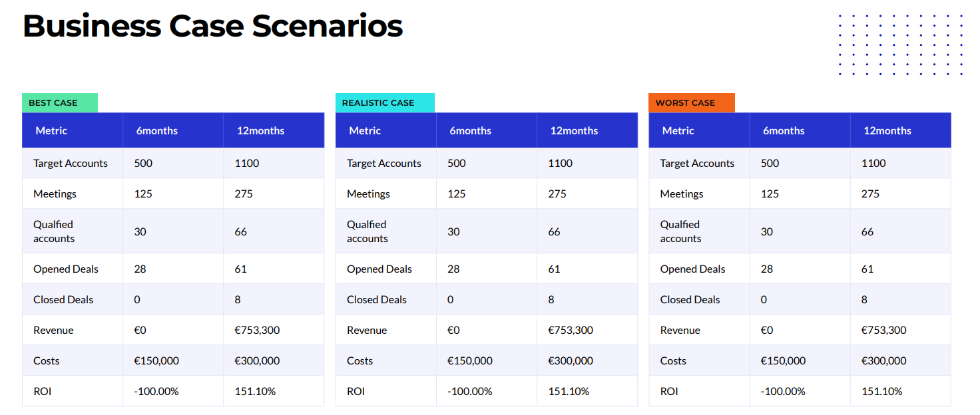This screenshot has width=980, height=415.
Task: Select 'Revenue' label in Best Case table
Action: pos(53,330)
